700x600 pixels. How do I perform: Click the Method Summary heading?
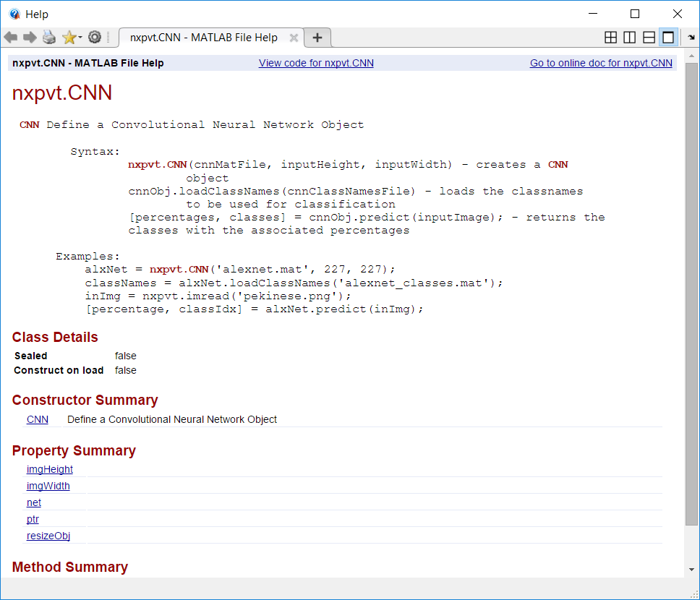[70, 567]
